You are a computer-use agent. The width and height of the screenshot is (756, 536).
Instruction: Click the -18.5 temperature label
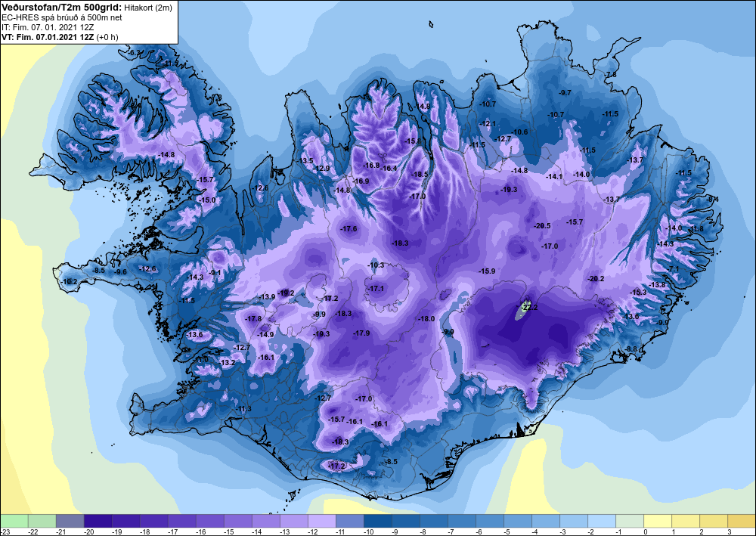420,175
